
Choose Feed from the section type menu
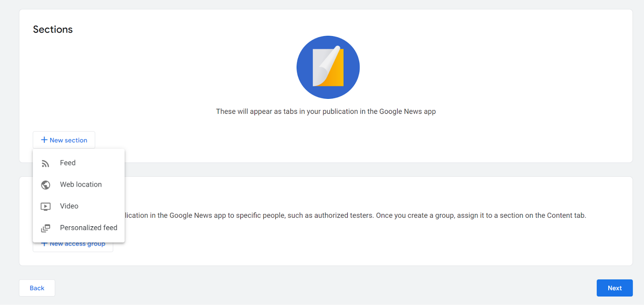[x=68, y=163]
